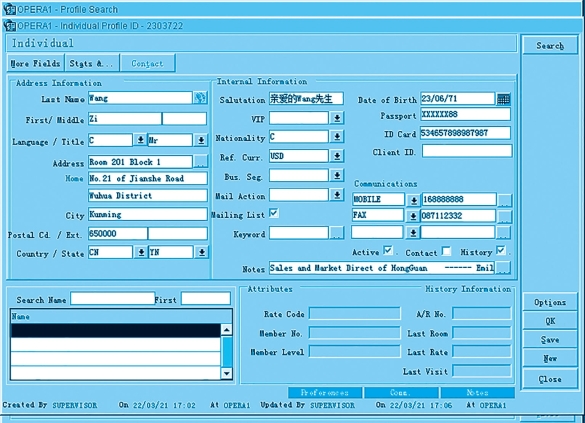Click the First name field containing Zi
This screenshot has width=585, height=423.
coord(125,119)
